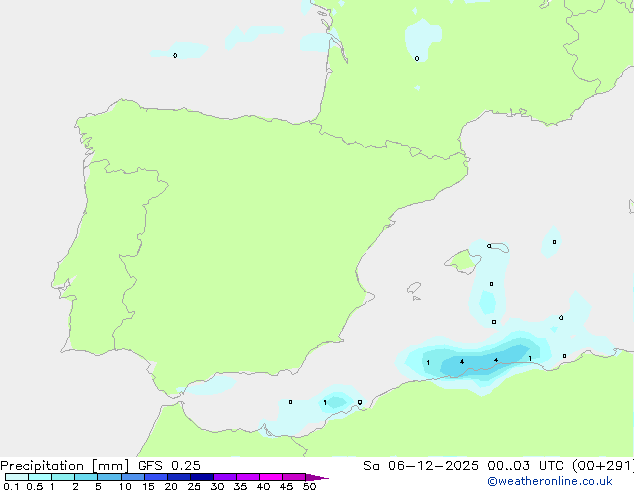Image resolution: width=634 pixels, height=490 pixels.
Task: Select the 2–5 mm legend swatch
Action: [86, 477]
